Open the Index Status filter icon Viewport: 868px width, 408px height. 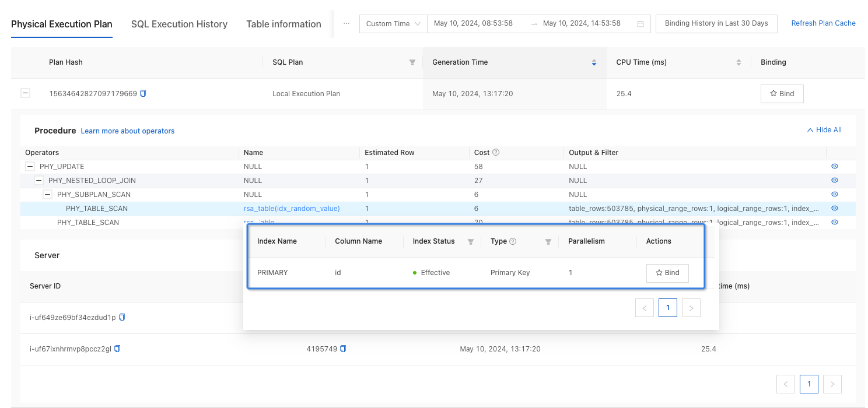471,241
